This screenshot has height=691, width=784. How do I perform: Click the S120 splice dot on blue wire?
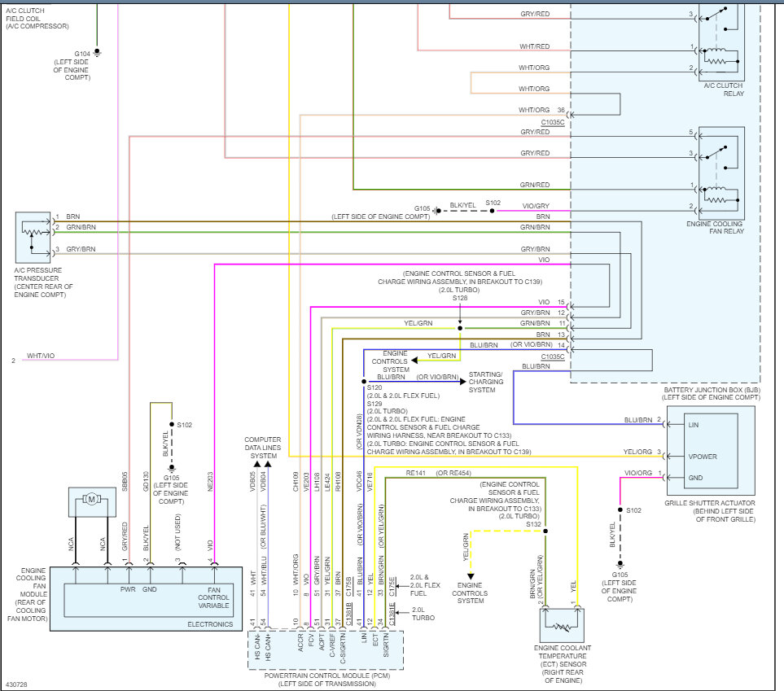(x=364, y=382)
